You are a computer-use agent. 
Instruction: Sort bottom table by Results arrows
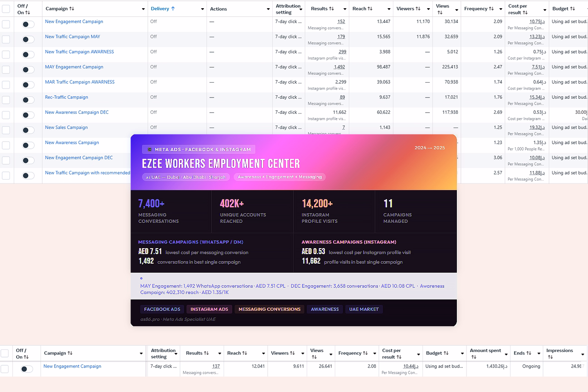coord(206,353)
